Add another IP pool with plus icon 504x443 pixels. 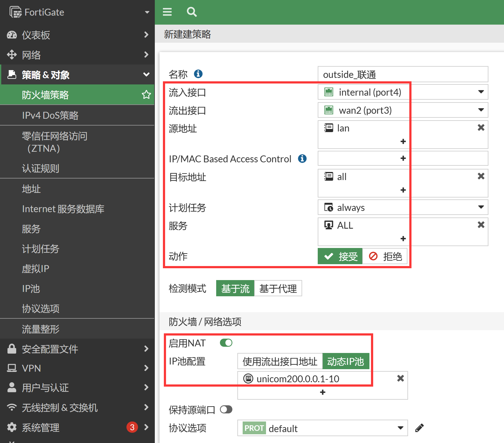click(x=323, y=392)
